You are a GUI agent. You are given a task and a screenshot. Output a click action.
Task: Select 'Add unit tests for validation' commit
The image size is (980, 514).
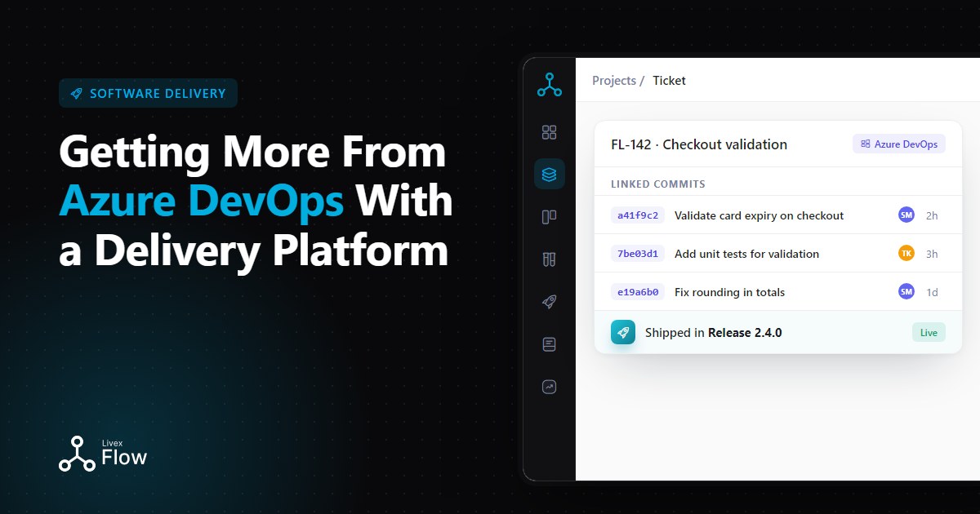(x=746, y=254)
